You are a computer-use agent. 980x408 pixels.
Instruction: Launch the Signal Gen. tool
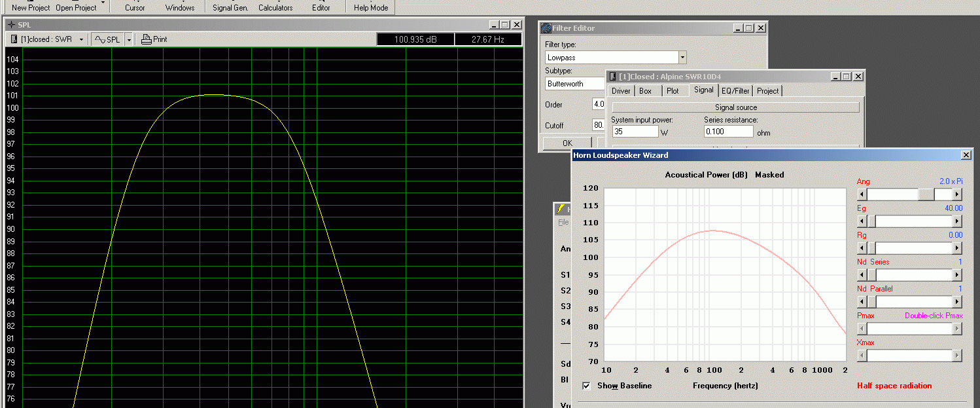[230, 8]
